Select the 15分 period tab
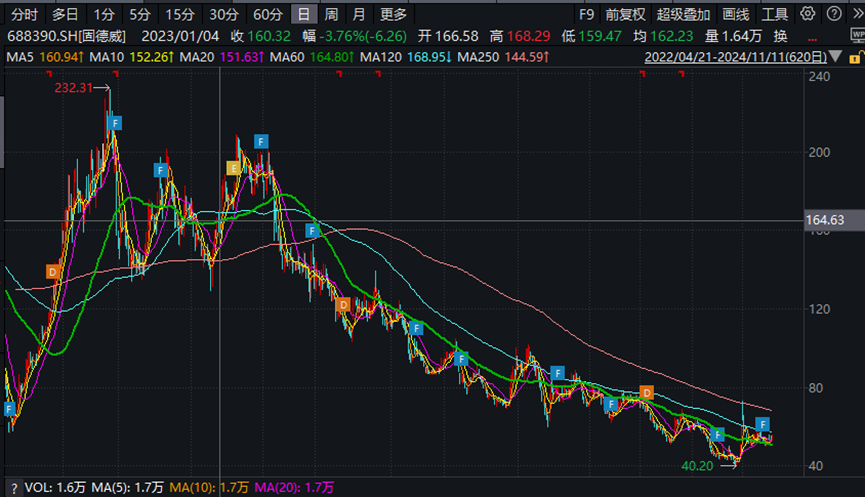 180,14
